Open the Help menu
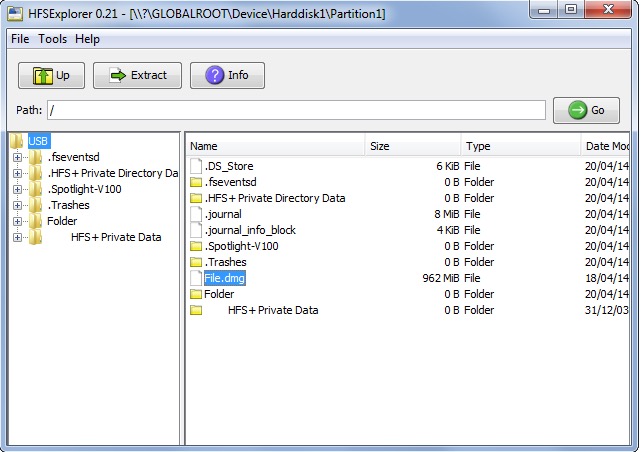The image size is (643, 452). 87,39
